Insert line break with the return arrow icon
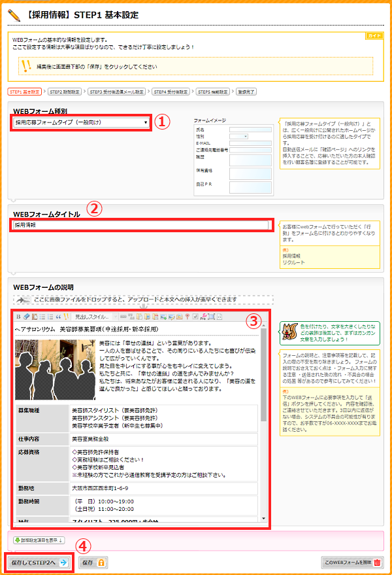The image size is (392, 575). coord(195,317)
